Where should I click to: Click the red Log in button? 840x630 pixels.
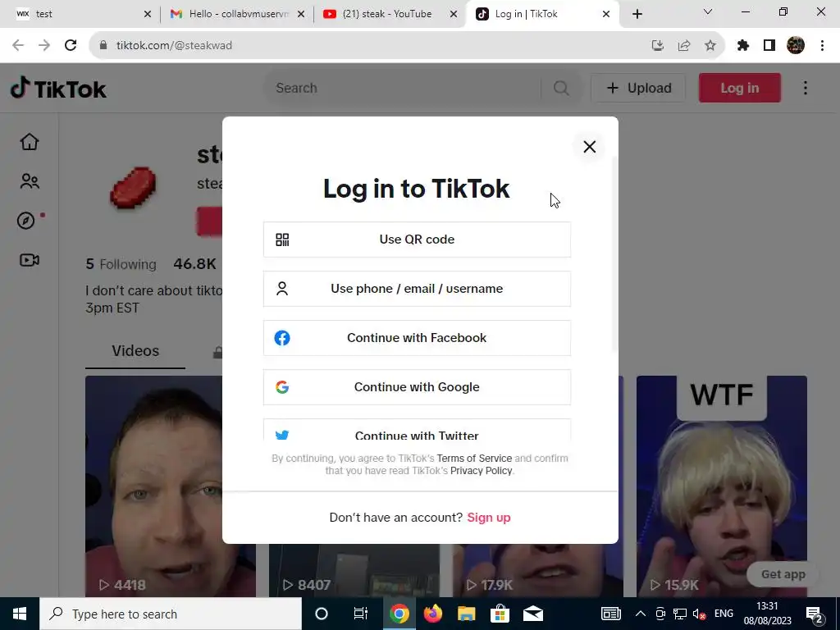pyautogui.click(x=739, y=88)
